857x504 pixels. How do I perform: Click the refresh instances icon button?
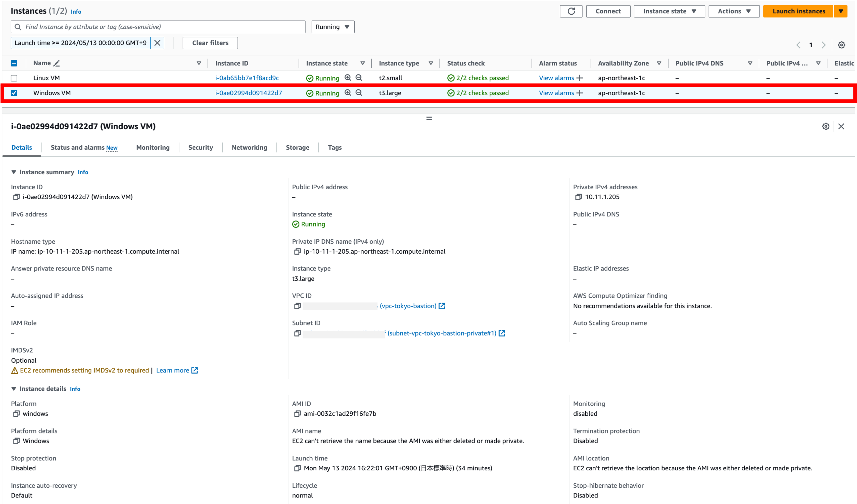click(x=571, y=11)
